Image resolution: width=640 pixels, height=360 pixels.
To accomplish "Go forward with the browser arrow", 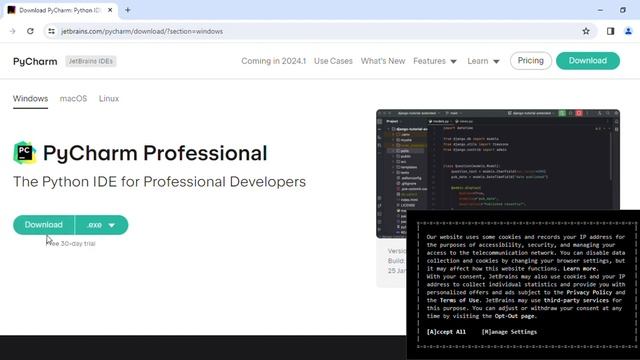I will 12,31.
